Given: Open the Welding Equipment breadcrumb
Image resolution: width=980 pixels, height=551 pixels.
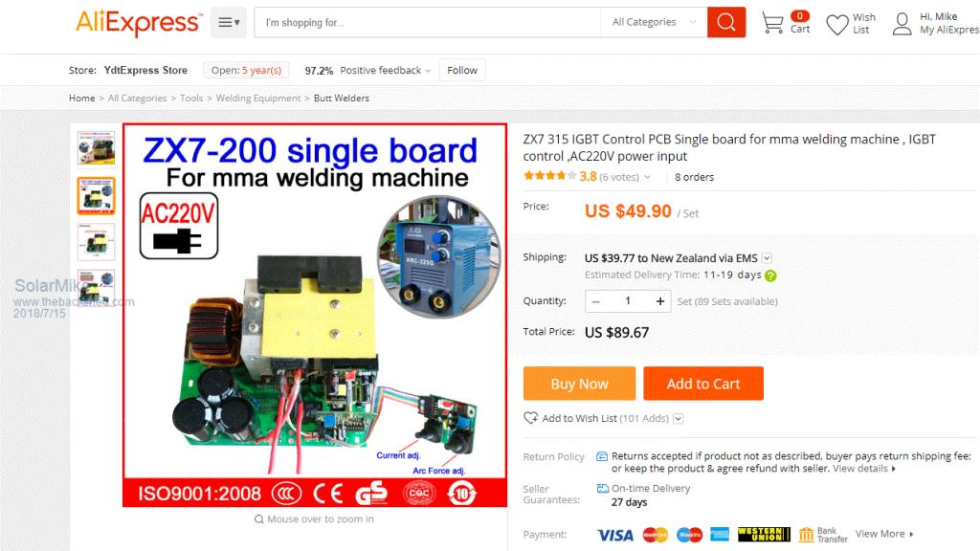Looking at the screenshot, I should pos(258,99).
